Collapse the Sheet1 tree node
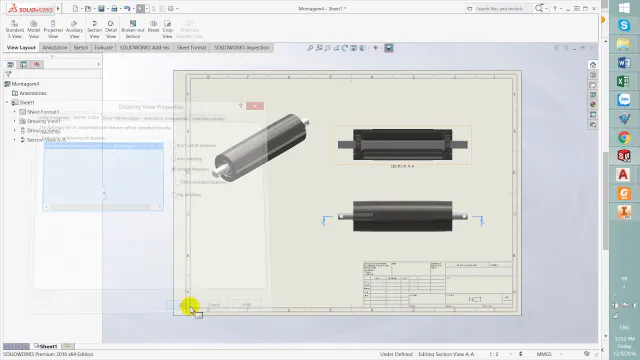 pos(7,102)
